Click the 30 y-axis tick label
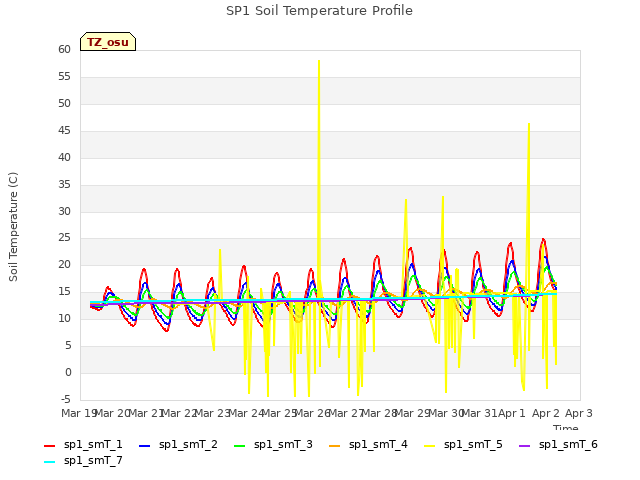 pyautogui.click(x=64, y=211)
